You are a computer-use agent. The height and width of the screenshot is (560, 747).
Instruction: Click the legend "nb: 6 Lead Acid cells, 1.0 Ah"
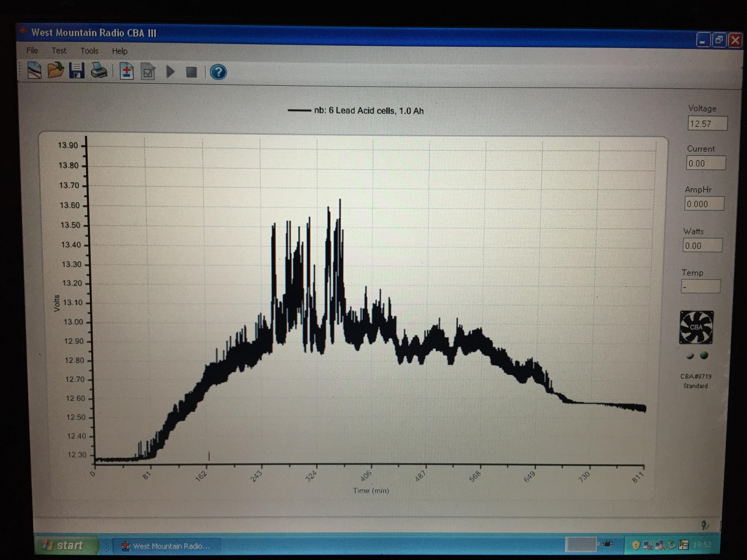coord(356,111)
